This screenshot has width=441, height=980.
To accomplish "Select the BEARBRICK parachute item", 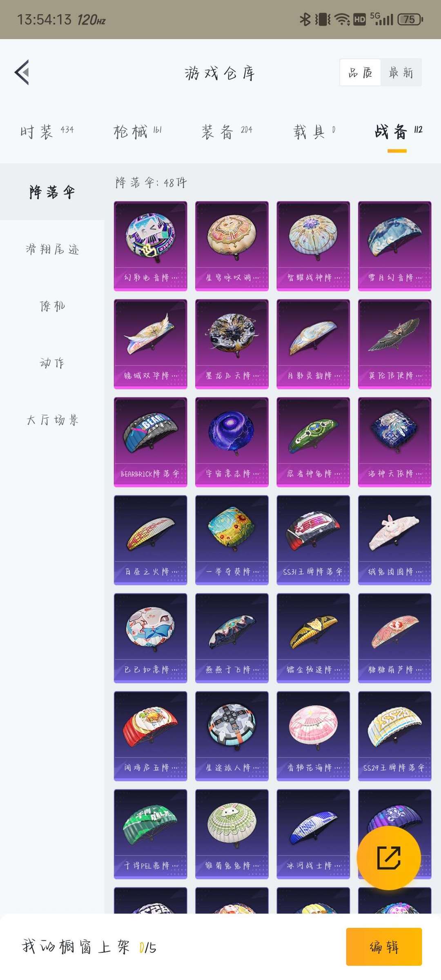I will pyautogui.click(x=150, y=442).
